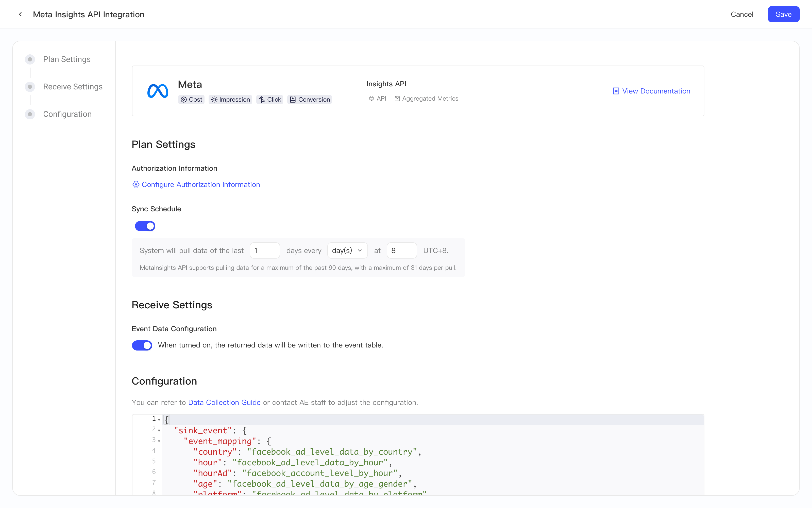The width and height of the screenshot is (812, 508).
Task: Click the Save button
Action: 784,14
